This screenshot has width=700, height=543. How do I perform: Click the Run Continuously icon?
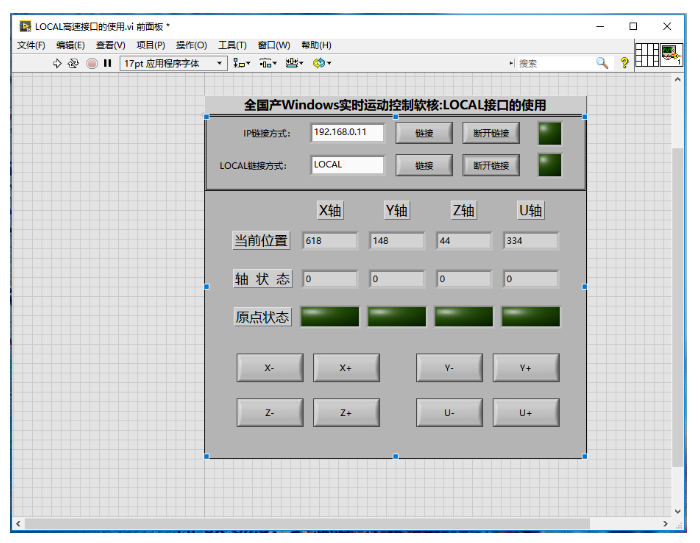coord(73,63)
